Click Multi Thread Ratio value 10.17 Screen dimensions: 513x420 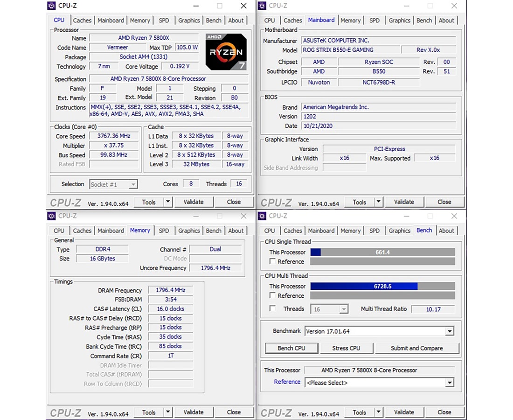433,309
